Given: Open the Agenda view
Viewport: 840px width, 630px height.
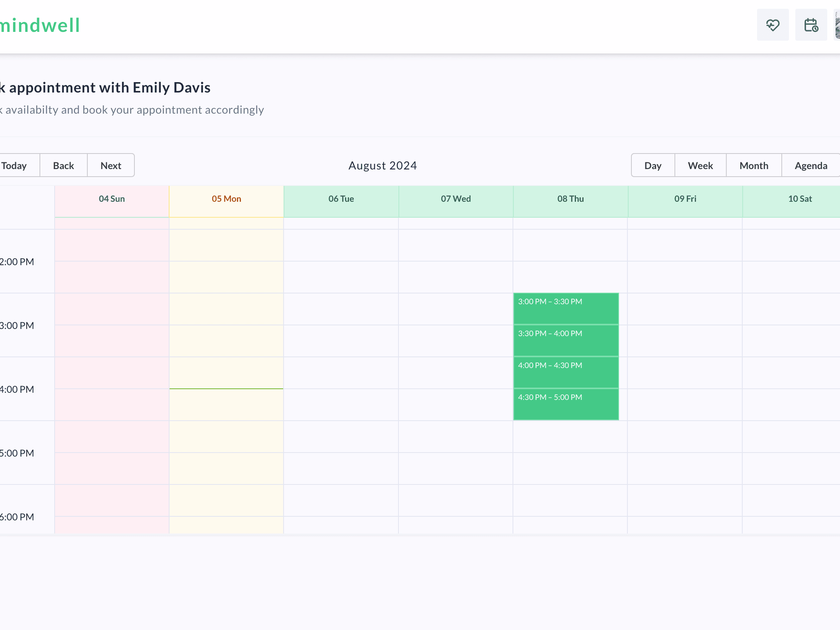Looking at the screenshot, I should click(810, 165).
